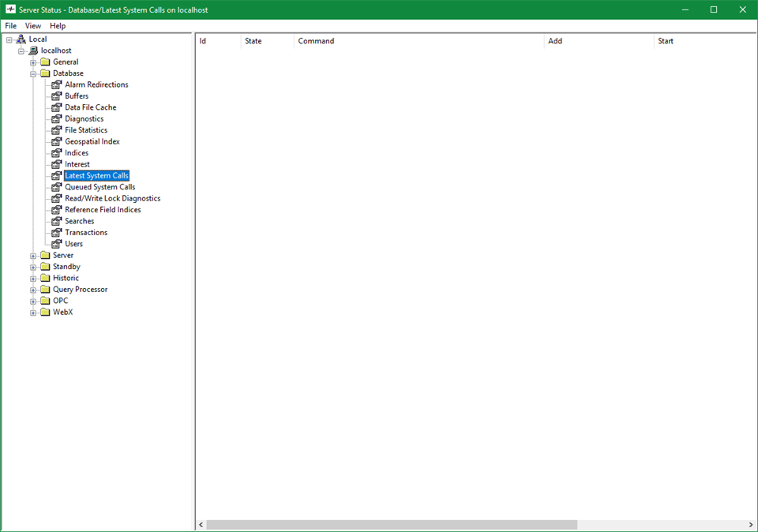The image size is (758, 532).
Task: Click the horizontal scrollbar right arrow
Action: tap(750, 525)
